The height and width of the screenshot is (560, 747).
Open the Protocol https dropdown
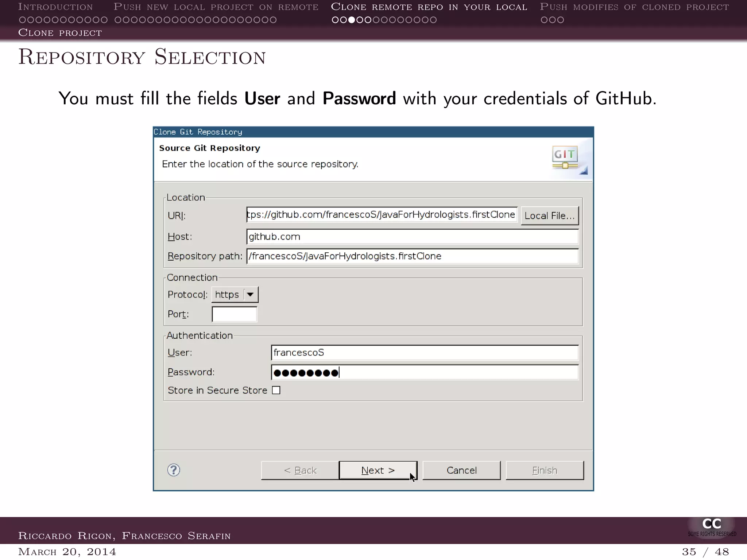coord(235,295)
